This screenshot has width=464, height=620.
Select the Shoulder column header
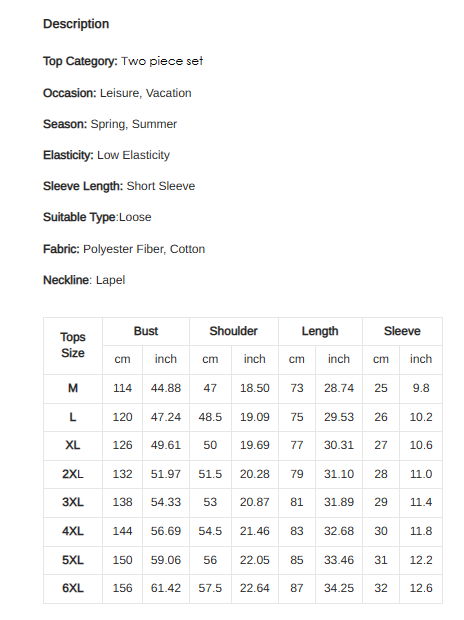pos(234,331)
